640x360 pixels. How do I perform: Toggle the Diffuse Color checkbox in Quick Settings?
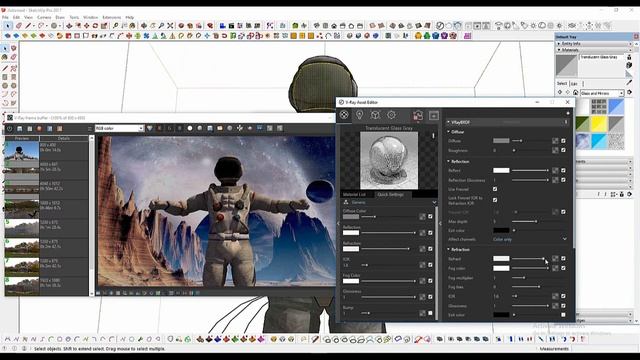tap(430, 217)
